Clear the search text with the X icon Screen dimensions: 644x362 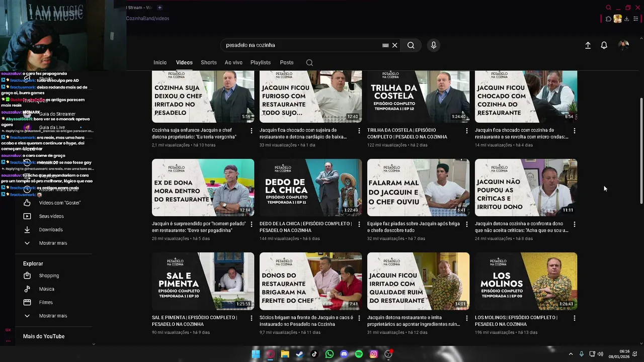tap(395, 45)
